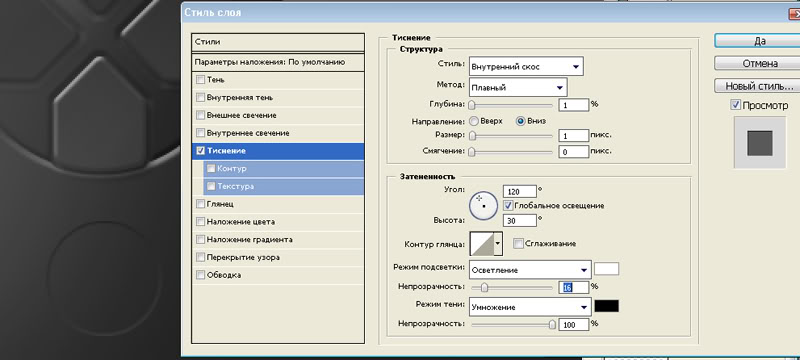The height and width of the screenshot is (360, 800).
Task: Enable the Тень checkbox
Action: click(201, 80)
